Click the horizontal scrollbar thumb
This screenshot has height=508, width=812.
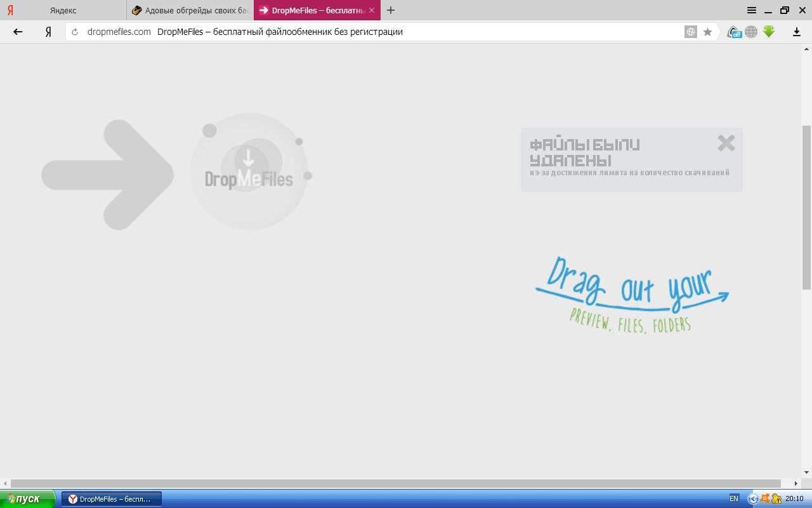click(x=396, y=484)
